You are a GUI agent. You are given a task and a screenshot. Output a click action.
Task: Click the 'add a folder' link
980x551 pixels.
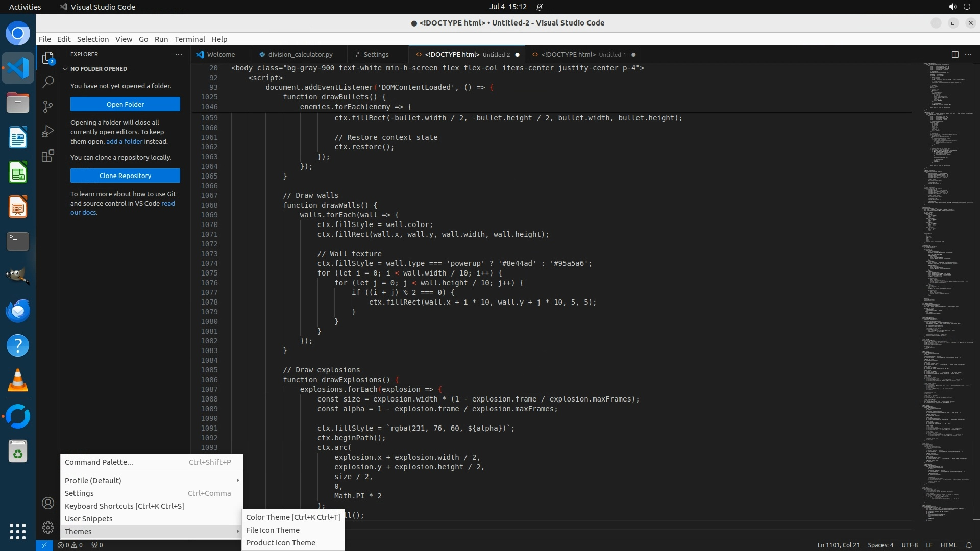click(124, 141)
